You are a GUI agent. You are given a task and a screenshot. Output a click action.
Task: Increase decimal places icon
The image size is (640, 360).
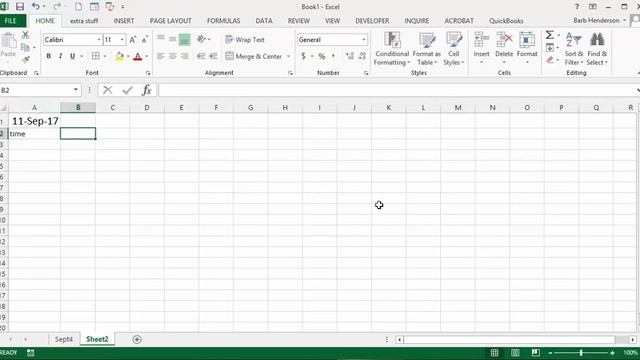click(350, 56)
